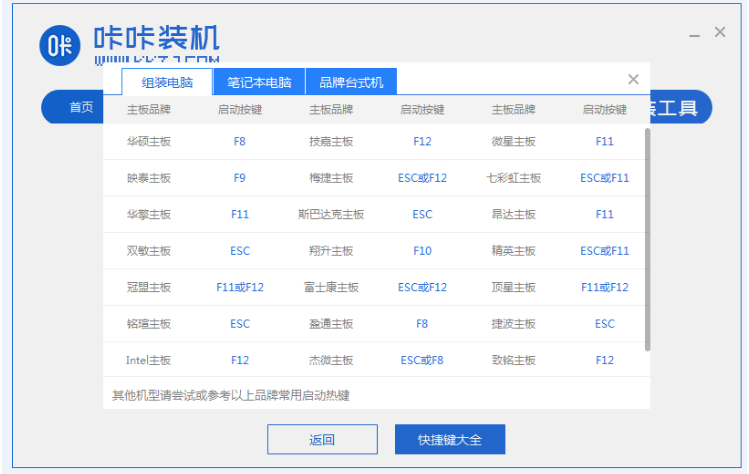
Task: Click the 斯巴达克主板 entry
Action: pyautogui.click(x=331, y=214)
